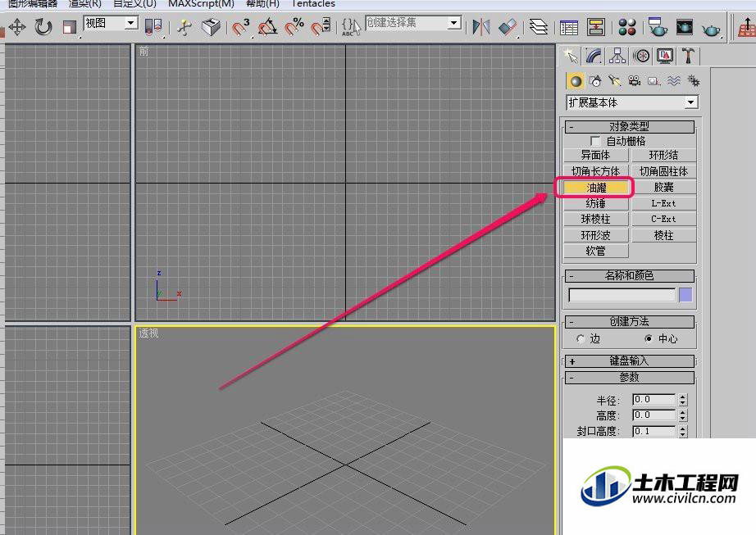Select the Rotate tool icon
This screenshot has width=756, height=535.
[x=43, y=27]
